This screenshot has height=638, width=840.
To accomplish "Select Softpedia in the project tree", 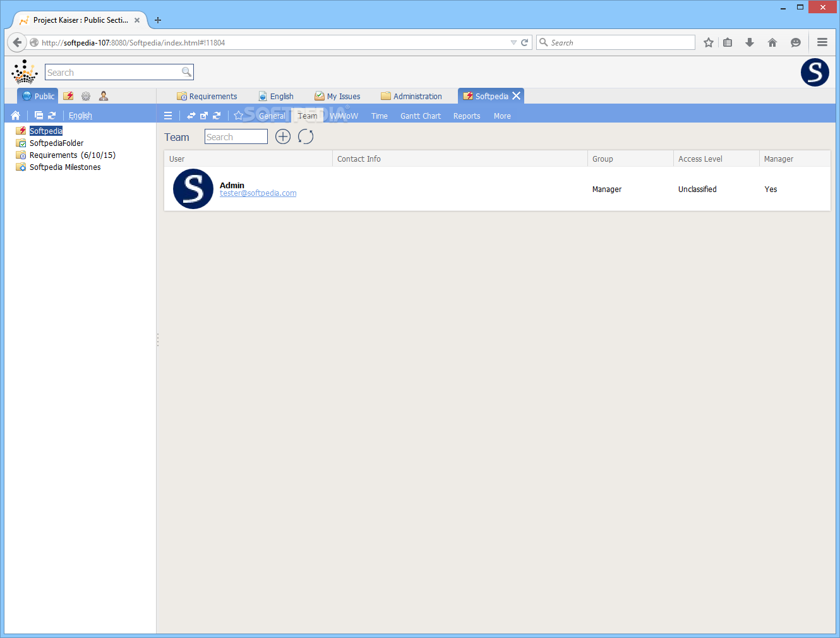I will [x=46, y=131].
